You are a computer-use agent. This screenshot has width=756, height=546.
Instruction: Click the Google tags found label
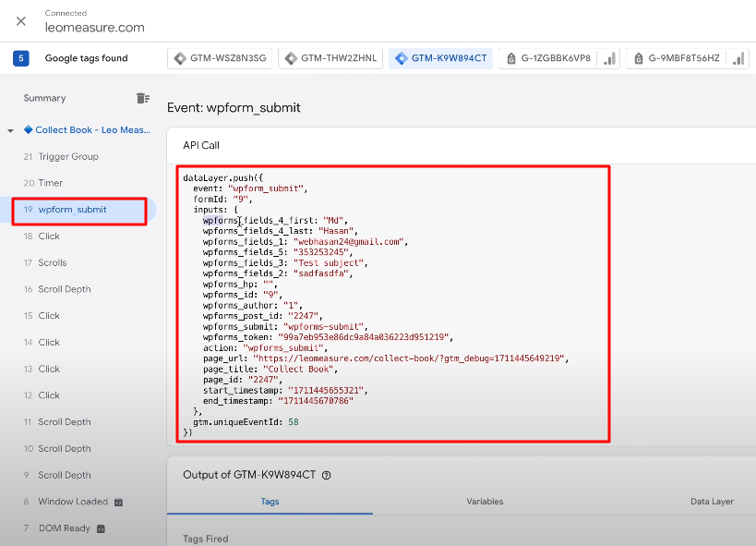(x=86, y=58)
